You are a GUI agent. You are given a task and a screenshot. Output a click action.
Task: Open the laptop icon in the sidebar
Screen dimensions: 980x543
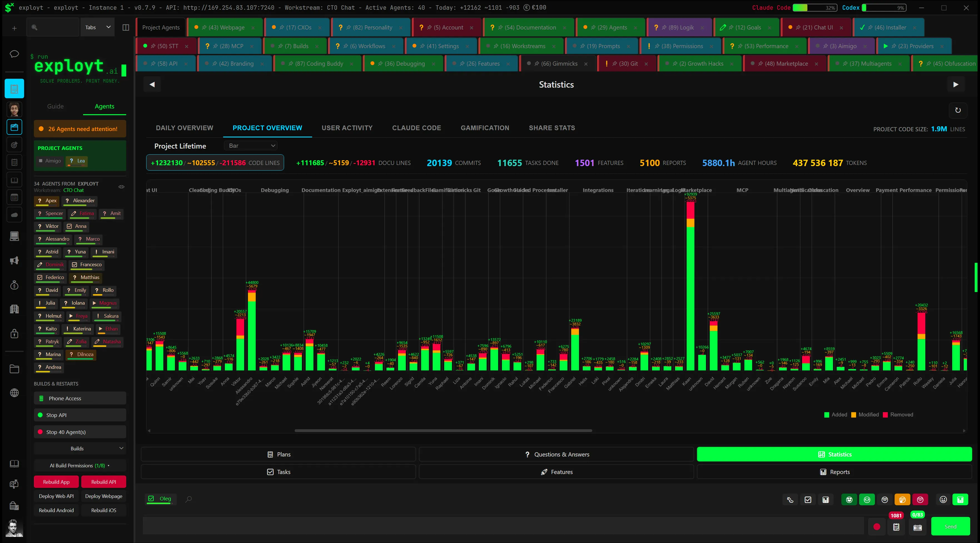click(14, 236)
